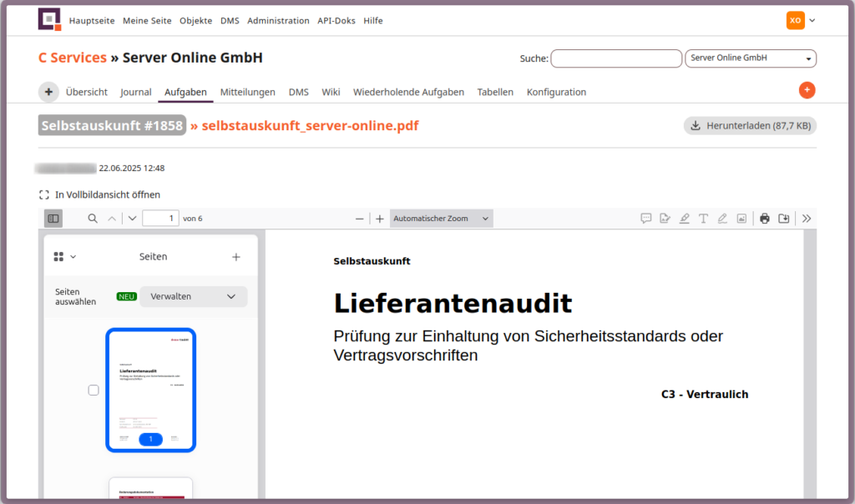Screen dimensions: 855x504
Task: Open the Wiederholende Aufgaben tab
Action: (x=408, y=92)
